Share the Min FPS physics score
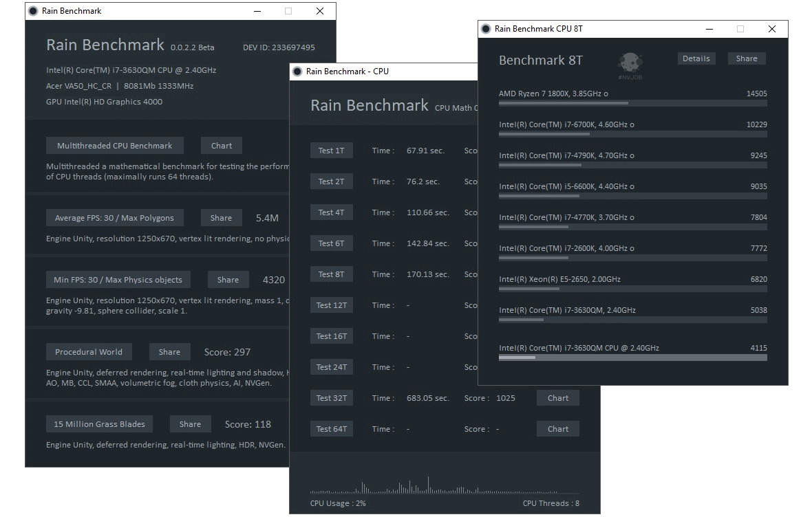The height and width of the screenshot is (517, 812). click(x=228, y=279)
